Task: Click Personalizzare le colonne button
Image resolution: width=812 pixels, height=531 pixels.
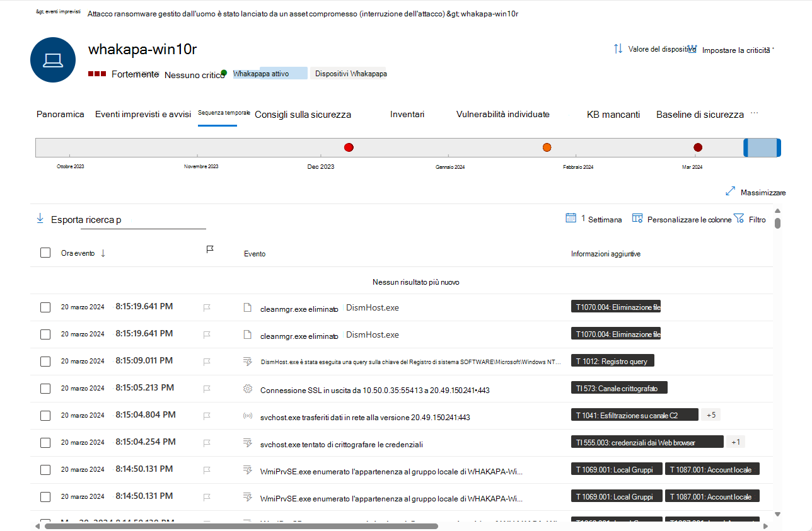Action: [x=681, y=219]
